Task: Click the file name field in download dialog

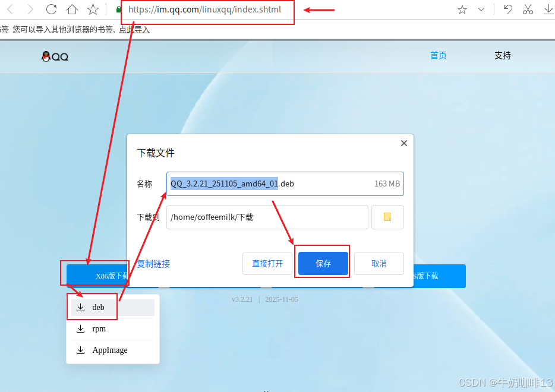Action: click(285, 184)
